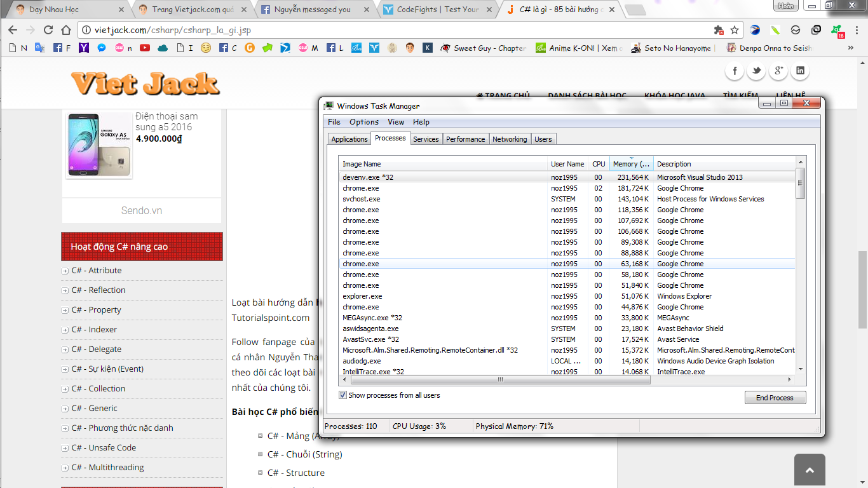Switch to the Performance tab
Screen dimensions: 868x488
(465, 139)
